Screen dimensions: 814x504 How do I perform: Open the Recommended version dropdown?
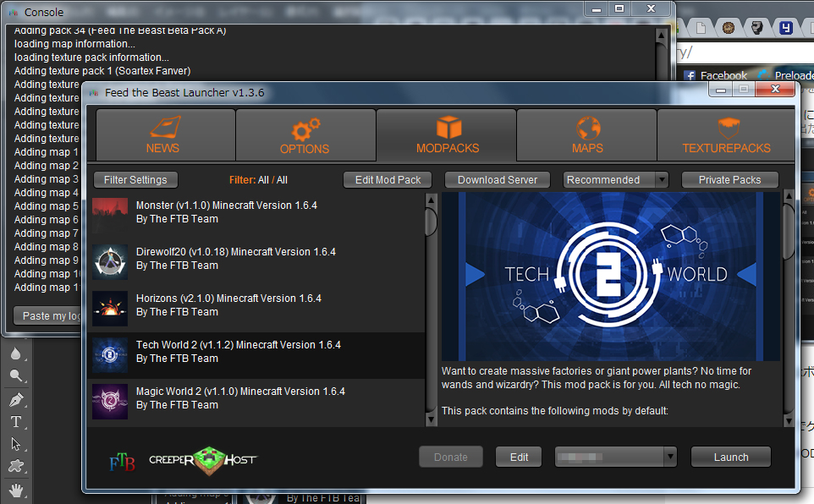(x=616, y=180)
